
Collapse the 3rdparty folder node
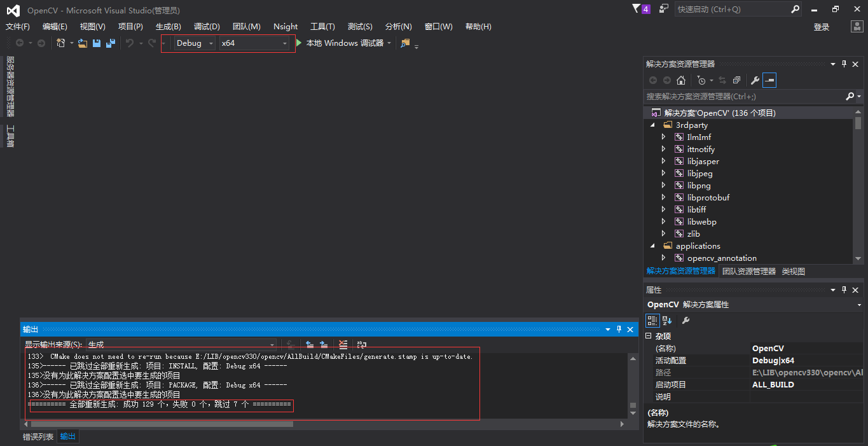[x=652, y=125]
